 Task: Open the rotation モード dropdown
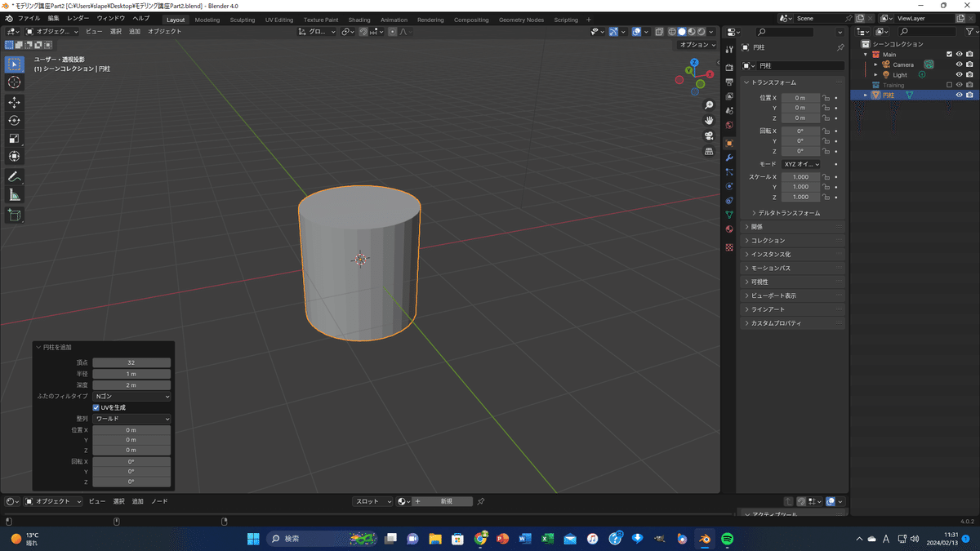point(801,164)
